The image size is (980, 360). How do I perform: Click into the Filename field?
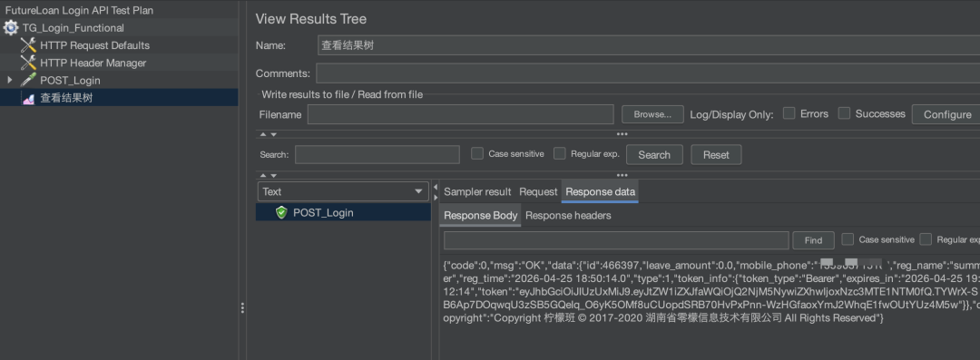click(x=461, y=114)
